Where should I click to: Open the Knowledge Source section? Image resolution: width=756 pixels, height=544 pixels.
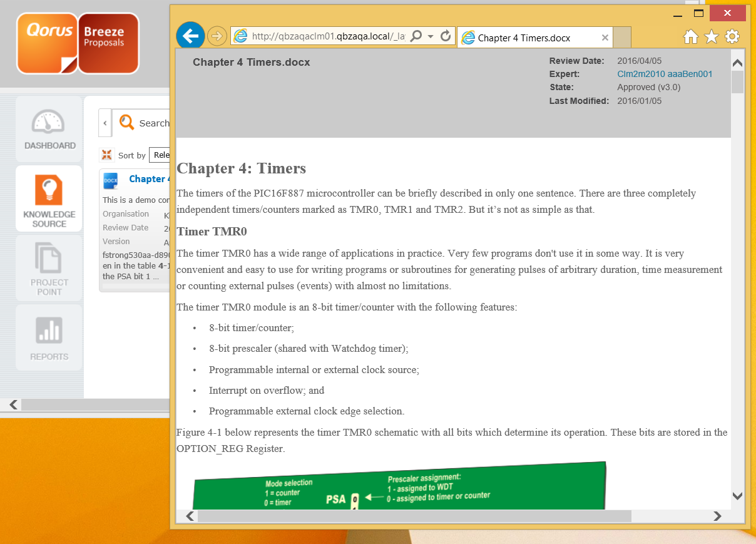(49, 199)
